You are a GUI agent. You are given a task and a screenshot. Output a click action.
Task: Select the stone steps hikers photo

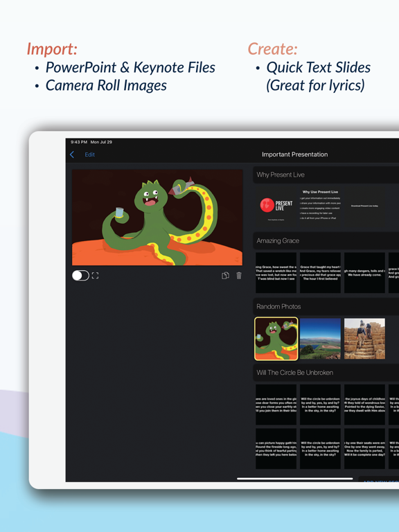(x=365, y=339)
